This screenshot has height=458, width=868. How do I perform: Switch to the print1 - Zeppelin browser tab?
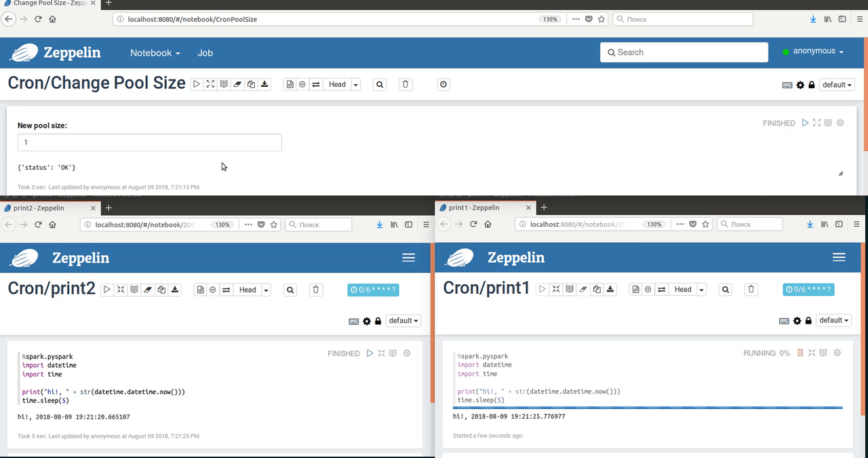[484, 208]
